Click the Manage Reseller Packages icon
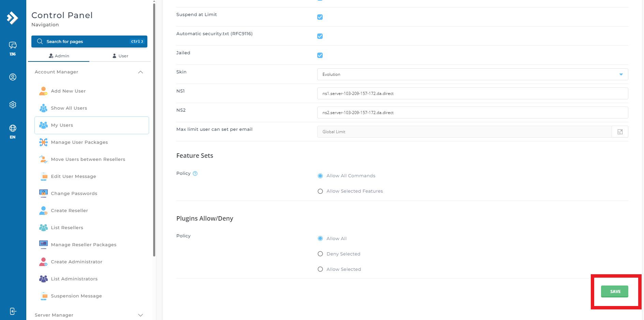 (x=43, y=245)
